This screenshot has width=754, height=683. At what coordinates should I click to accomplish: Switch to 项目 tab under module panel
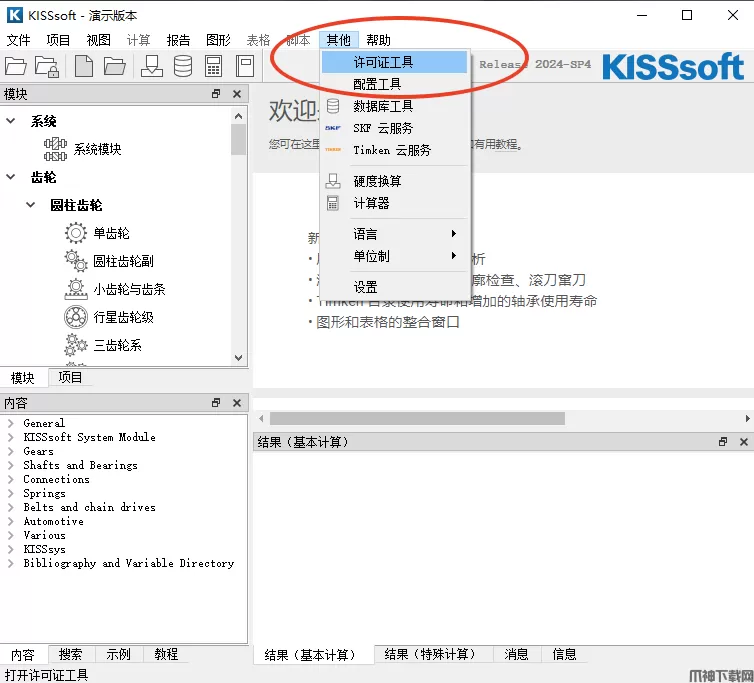[x=70, y=378]
